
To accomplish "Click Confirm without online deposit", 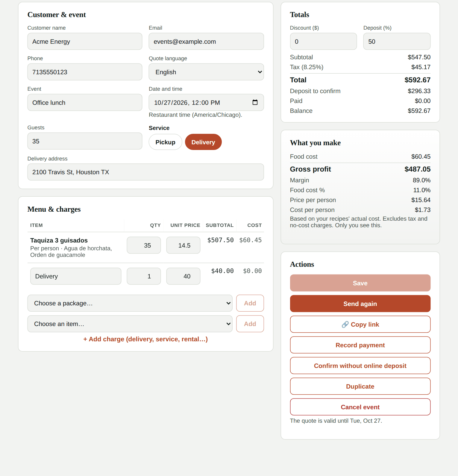I will 360,366.
